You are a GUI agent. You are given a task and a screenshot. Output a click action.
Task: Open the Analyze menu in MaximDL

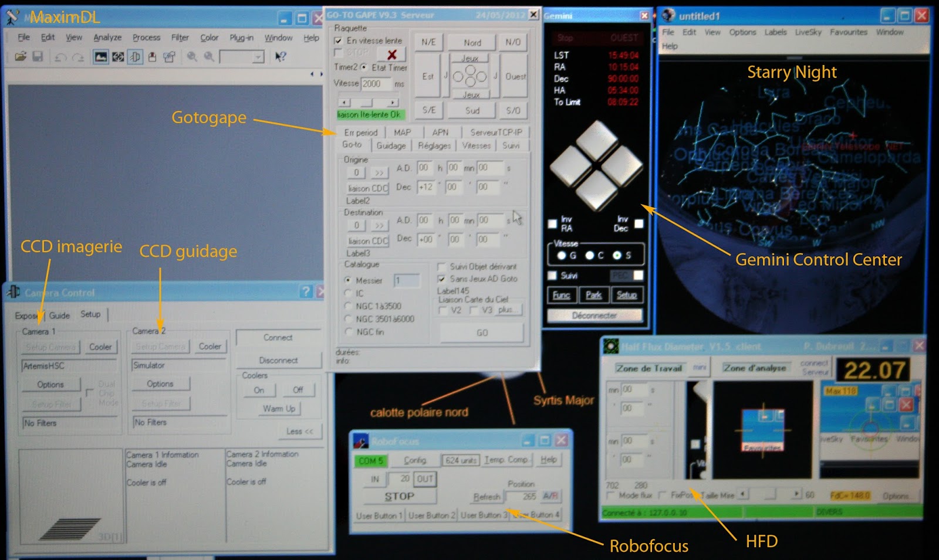click(107, 38)
